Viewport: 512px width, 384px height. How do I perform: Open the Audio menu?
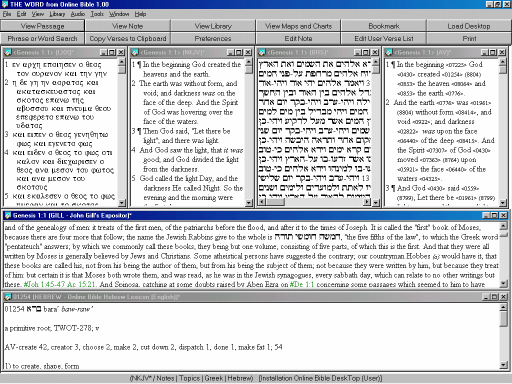78,14
